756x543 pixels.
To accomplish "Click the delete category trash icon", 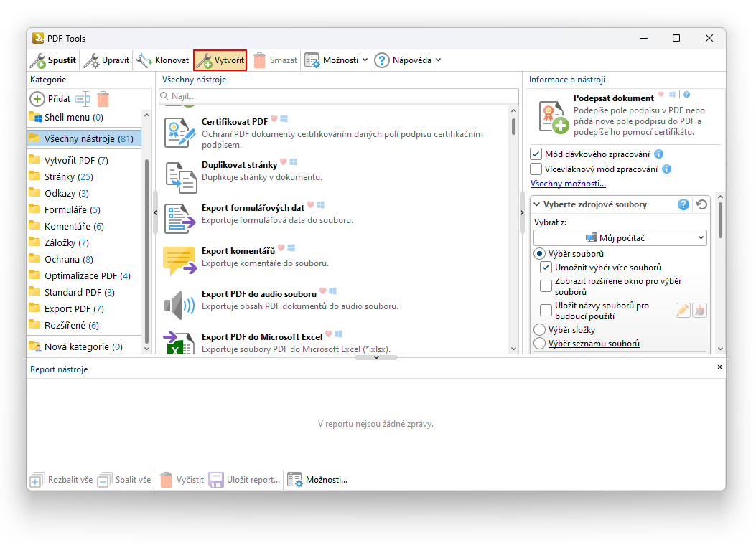I will coord(103,99).
